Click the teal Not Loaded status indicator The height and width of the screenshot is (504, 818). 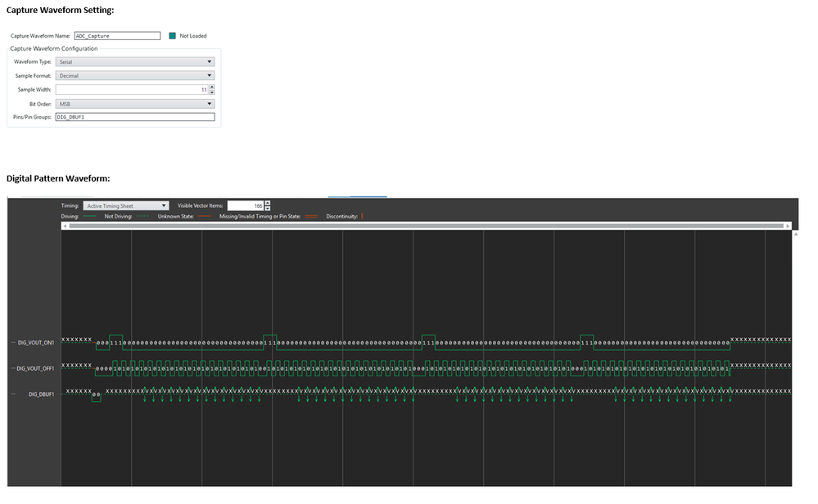click(x=172, y=36)
